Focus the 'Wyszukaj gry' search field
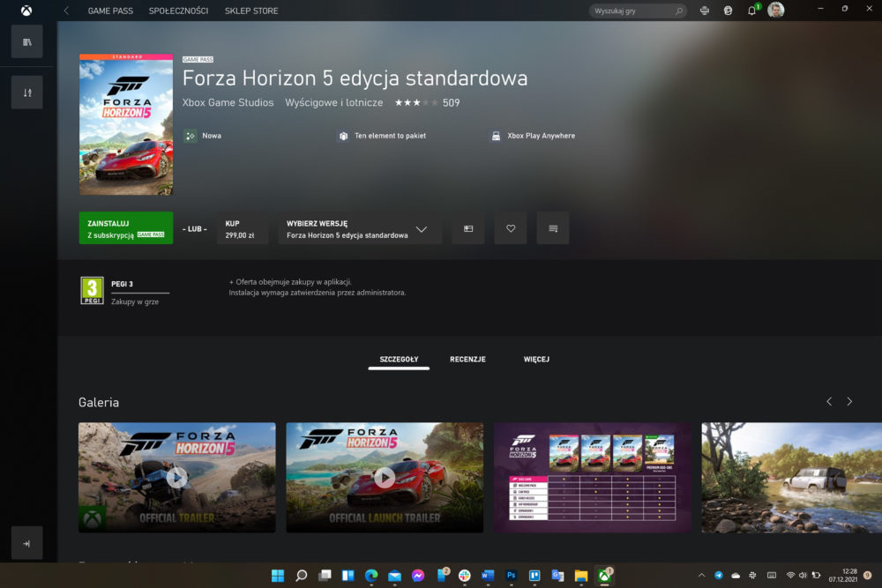The height and width of the screenshot is (588, 882). tap(638, 11)
